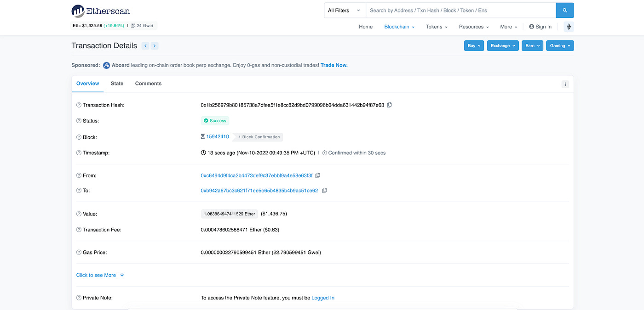Click the Aboard sponsor logo icon
Viewport: 644px width, 310px height.
[x=106, y=65]
